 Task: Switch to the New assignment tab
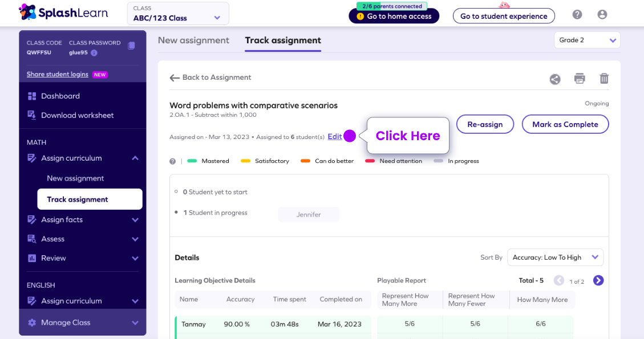coord(193,40)
